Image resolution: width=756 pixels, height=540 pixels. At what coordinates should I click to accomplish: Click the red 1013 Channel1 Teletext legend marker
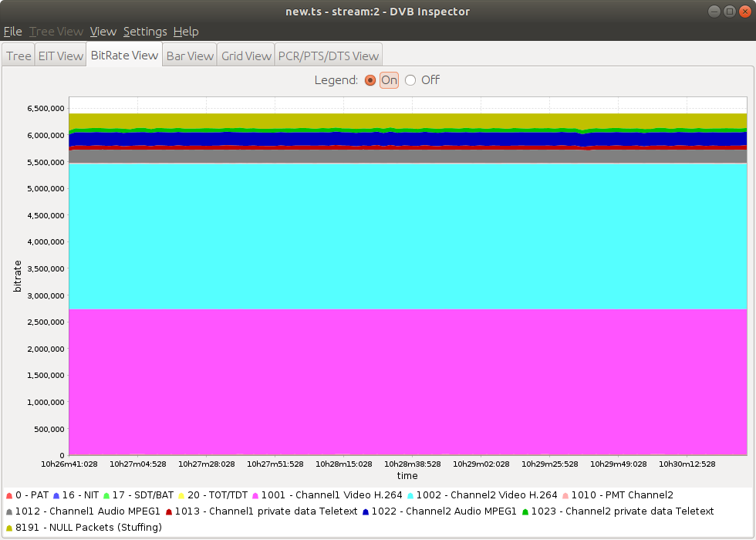169,512
